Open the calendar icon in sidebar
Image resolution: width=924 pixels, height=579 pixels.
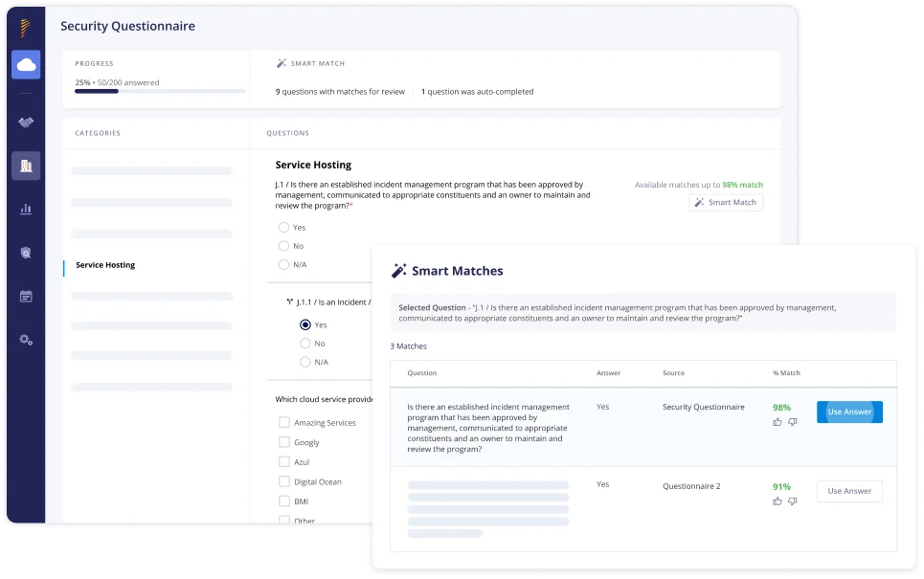pos(26,297)
